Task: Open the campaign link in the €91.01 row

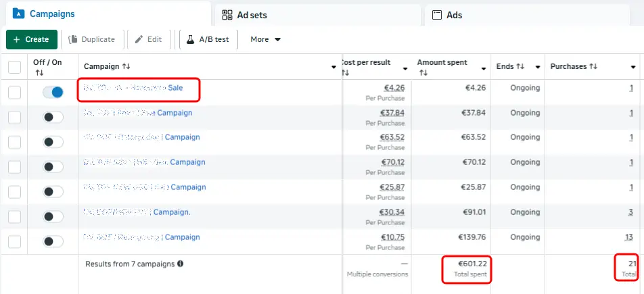Action: 137,212
